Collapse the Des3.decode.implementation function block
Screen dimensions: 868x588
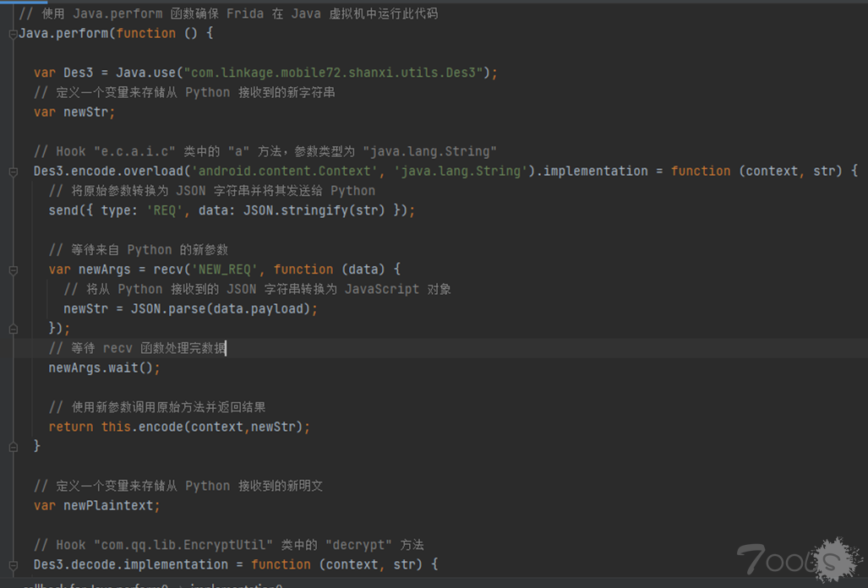pyautogui.click(x=13, y=564)
